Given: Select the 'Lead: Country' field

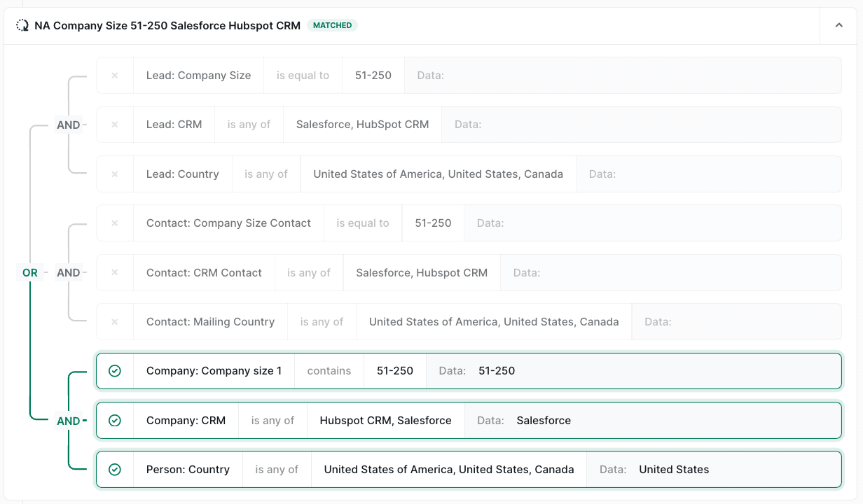Looking at the screenshot, I should click(182, 174).
